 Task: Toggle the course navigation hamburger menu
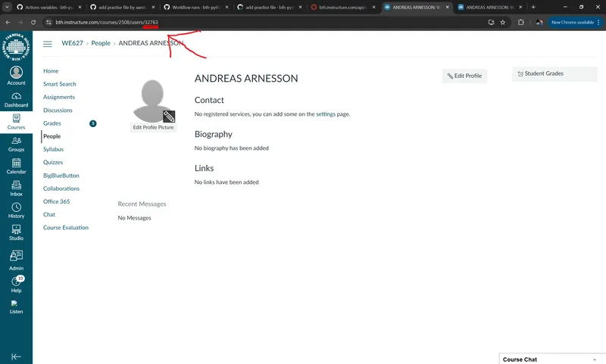48,44
